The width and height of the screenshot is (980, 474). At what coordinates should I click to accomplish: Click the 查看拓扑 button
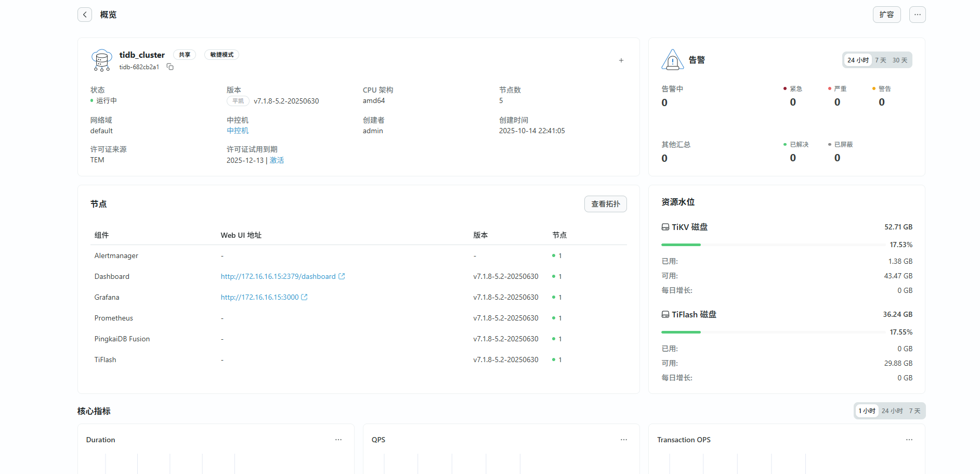coord(605,204)
